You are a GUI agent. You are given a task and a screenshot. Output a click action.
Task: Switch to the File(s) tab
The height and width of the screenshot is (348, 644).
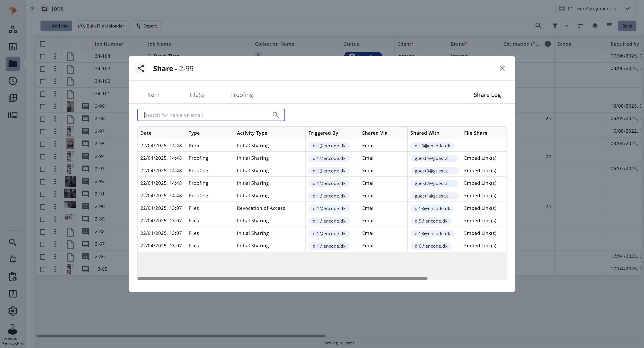tap(197, 95)
